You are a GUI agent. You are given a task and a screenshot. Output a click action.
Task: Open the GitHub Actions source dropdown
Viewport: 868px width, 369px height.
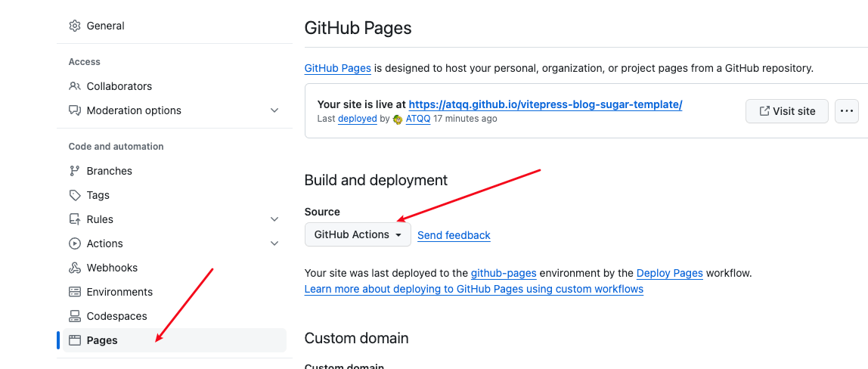(358, 234)
